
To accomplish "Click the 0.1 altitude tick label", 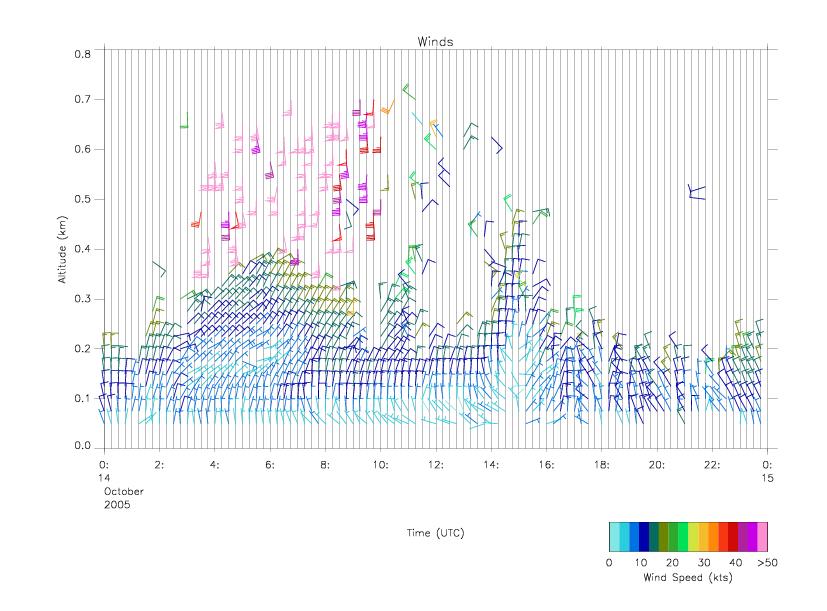I will (82, 398).
